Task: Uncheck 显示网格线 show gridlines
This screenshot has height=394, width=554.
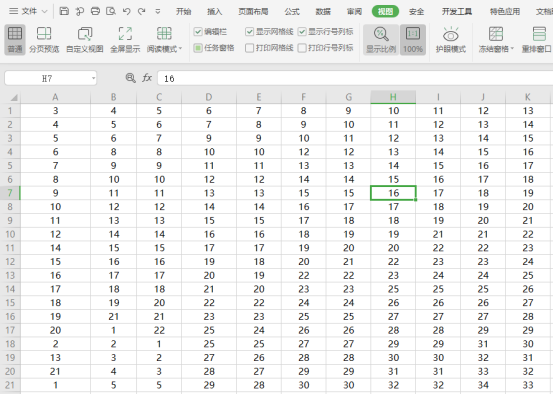Action: coord(249,32)
